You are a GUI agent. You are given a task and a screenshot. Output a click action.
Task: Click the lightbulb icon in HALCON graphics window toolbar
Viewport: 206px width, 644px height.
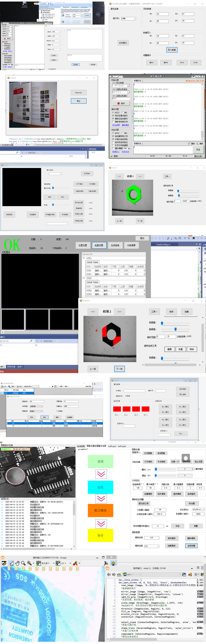(113, 563)
